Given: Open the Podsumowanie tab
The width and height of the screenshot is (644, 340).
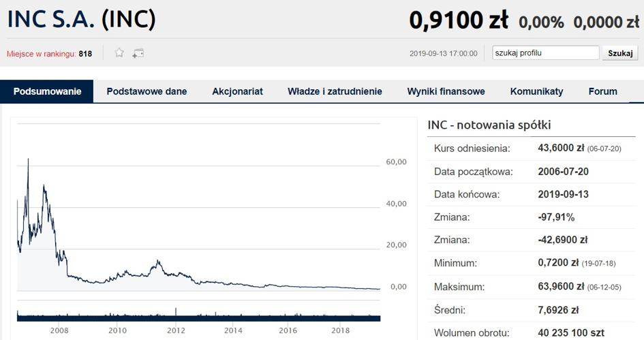Looking at the screenshot, I should (x=47, y=91).
